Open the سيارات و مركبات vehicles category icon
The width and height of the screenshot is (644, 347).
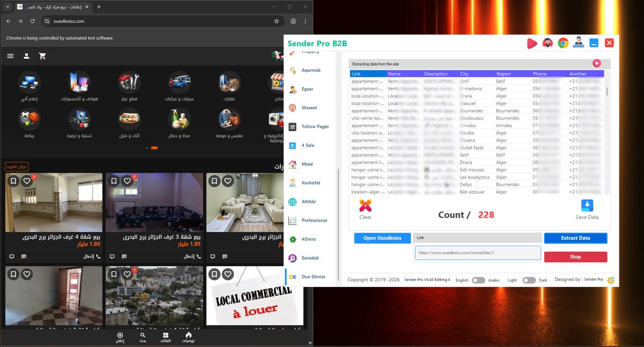pyautogui.click(x=179, y=82)
